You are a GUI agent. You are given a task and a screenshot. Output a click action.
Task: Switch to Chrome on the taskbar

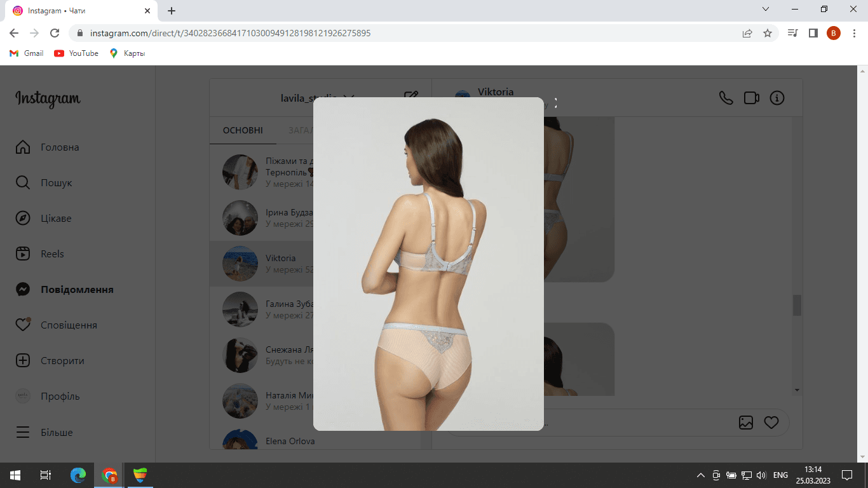(110, 475)
